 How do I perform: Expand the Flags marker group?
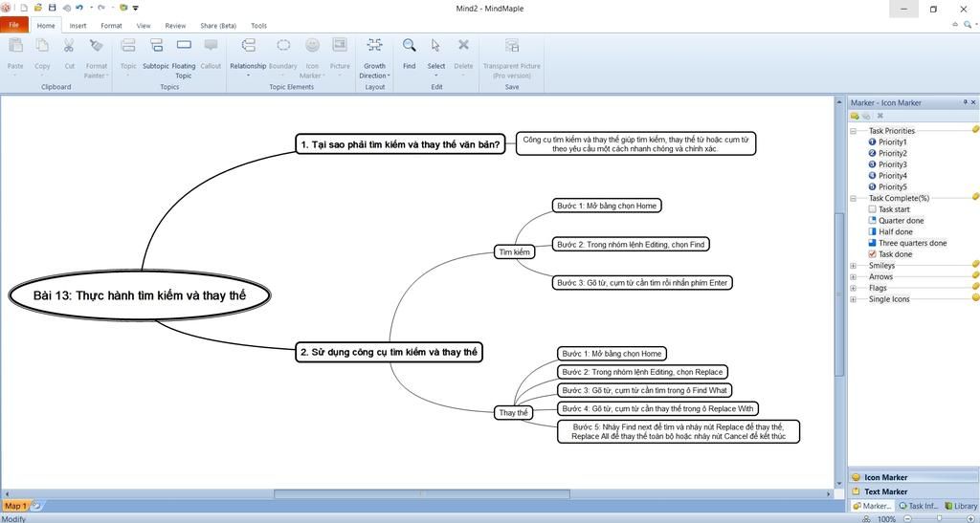(853, 288)
